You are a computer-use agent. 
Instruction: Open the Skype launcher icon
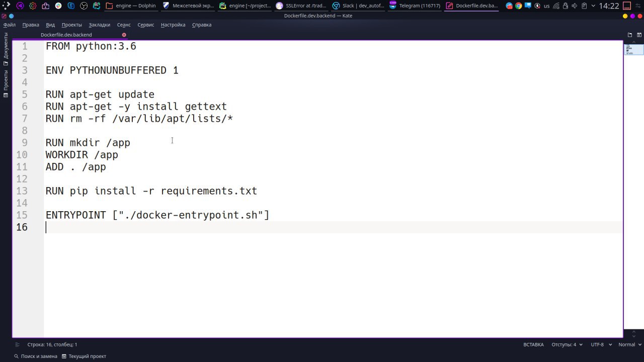[x=71, y=6]
